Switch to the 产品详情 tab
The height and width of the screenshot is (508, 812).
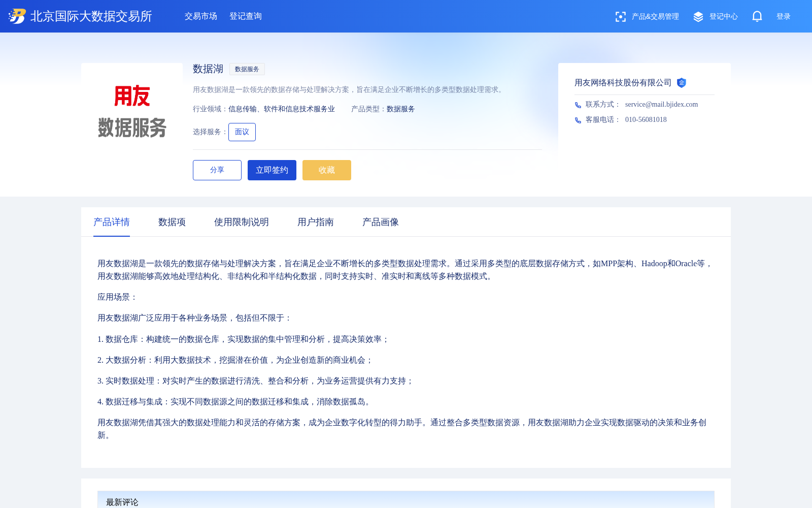112,222
